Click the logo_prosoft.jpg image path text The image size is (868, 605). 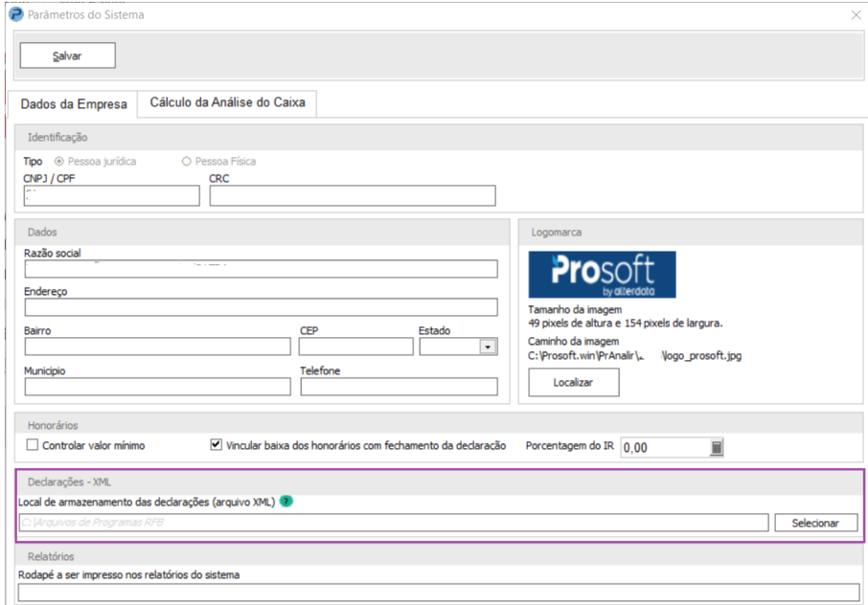635,355
